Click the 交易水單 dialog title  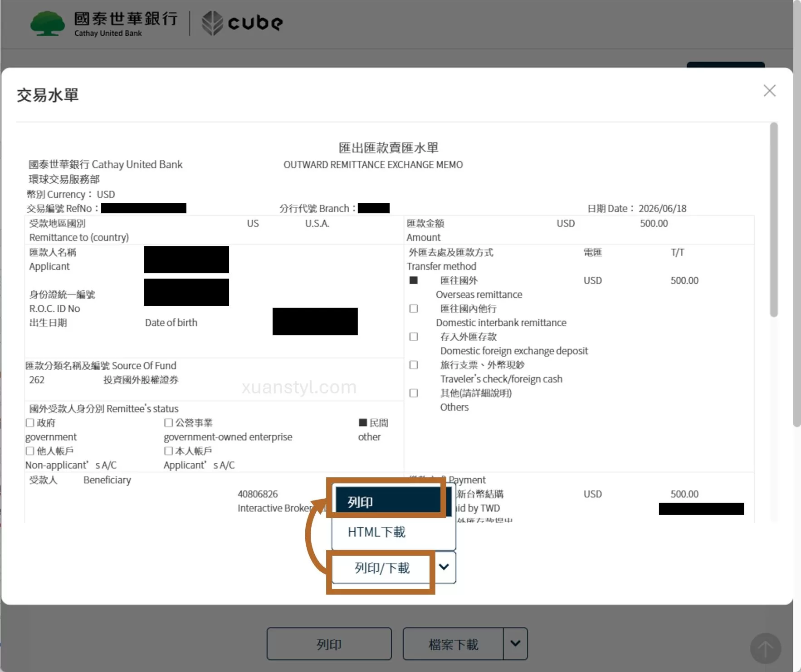pyautogui.click(x=48, y=95)
